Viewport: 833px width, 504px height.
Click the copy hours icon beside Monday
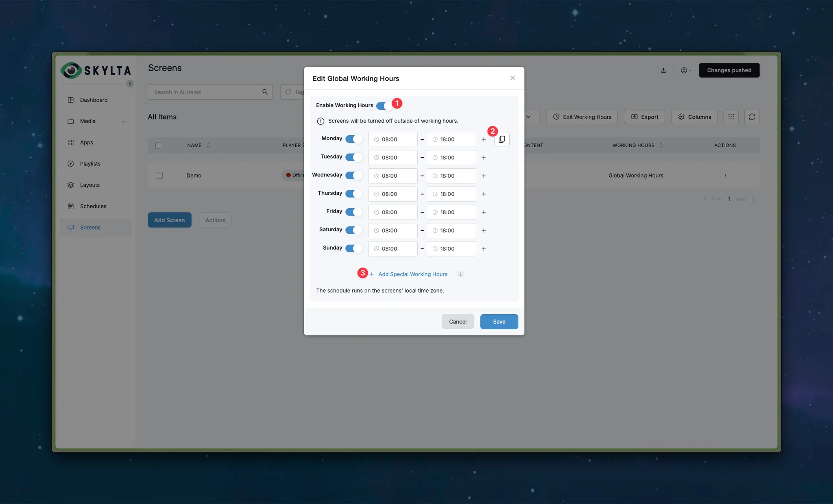pos(502,139)
